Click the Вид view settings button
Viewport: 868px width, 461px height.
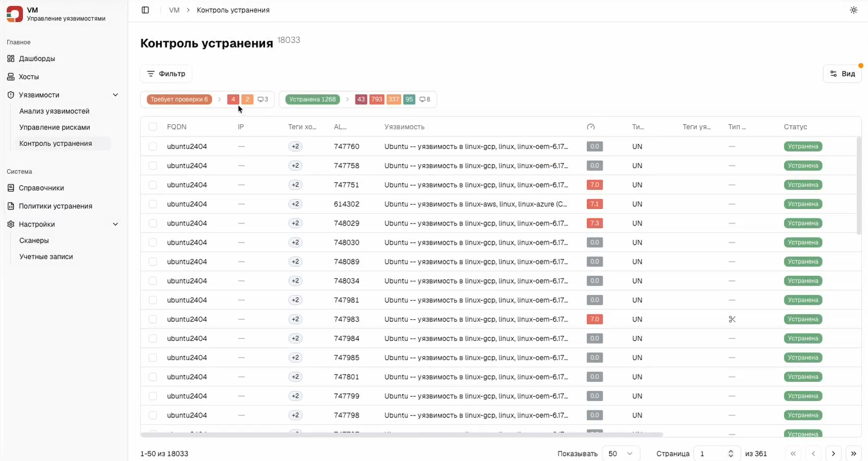[x=842, y=73]
